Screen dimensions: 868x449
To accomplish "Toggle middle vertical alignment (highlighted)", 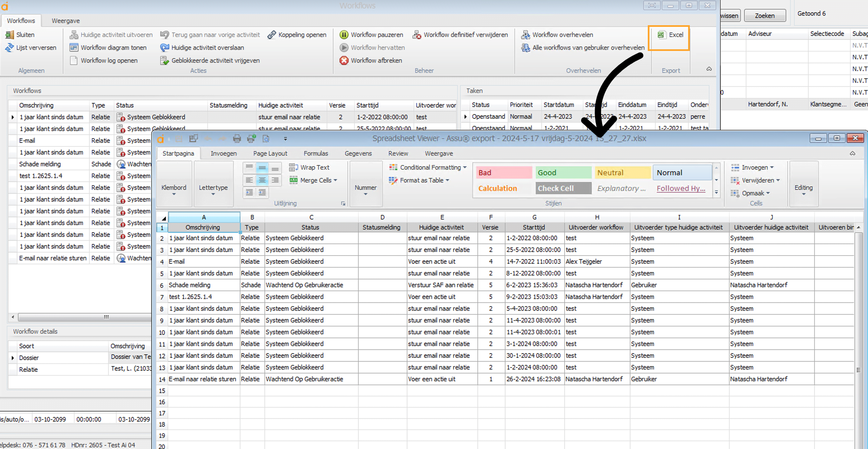I will coord(262,167).
